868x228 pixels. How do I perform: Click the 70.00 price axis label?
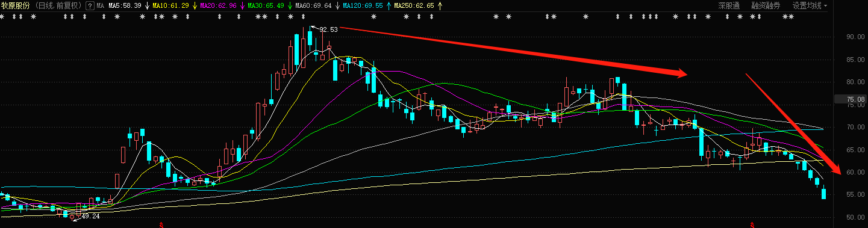[x=856, y=127]
